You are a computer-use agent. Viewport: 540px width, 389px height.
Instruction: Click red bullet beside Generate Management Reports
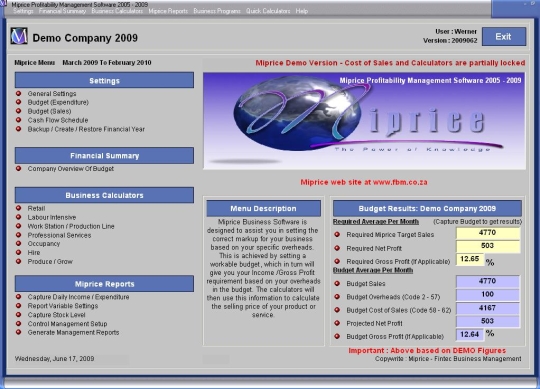(x=19, y=332)
